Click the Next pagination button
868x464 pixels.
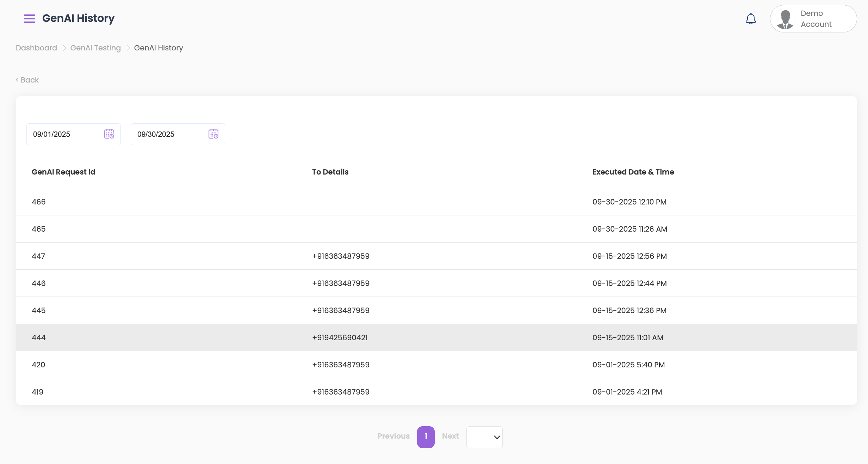tap(450, 436)
